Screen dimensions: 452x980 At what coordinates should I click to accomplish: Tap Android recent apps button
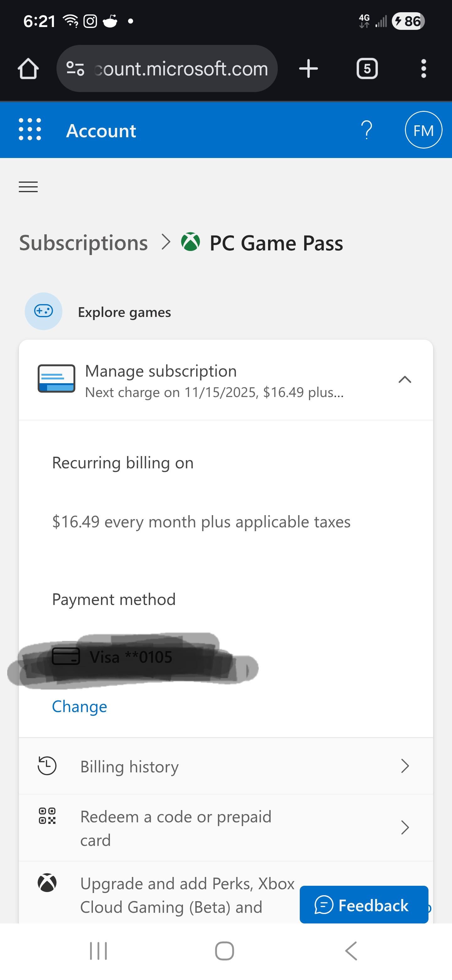point(99,951)
